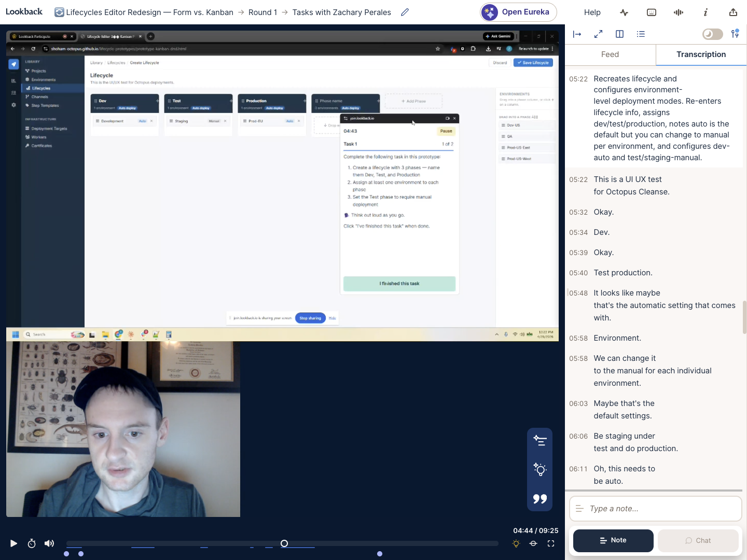
Task: Click the timeline marker dot right of the playhead
Action: coord(380,554)
